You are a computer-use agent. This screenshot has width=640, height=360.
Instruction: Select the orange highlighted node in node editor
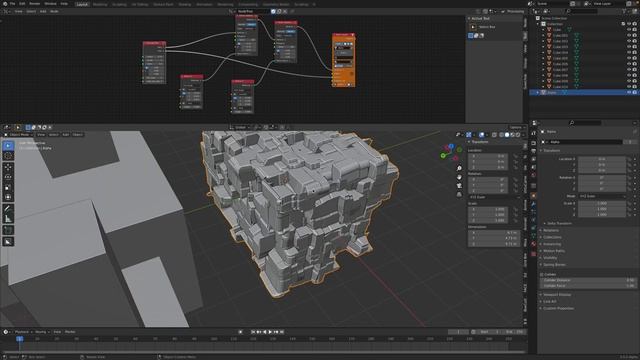tap(343, 60)
